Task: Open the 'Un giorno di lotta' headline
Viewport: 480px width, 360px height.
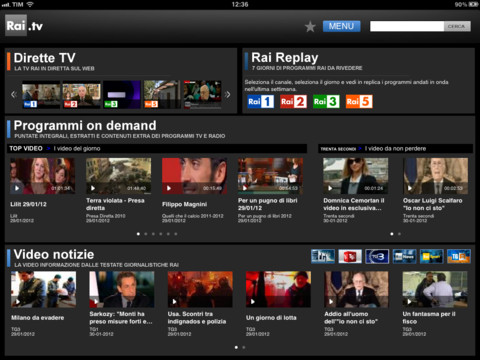Action: (x=271, y=318)
